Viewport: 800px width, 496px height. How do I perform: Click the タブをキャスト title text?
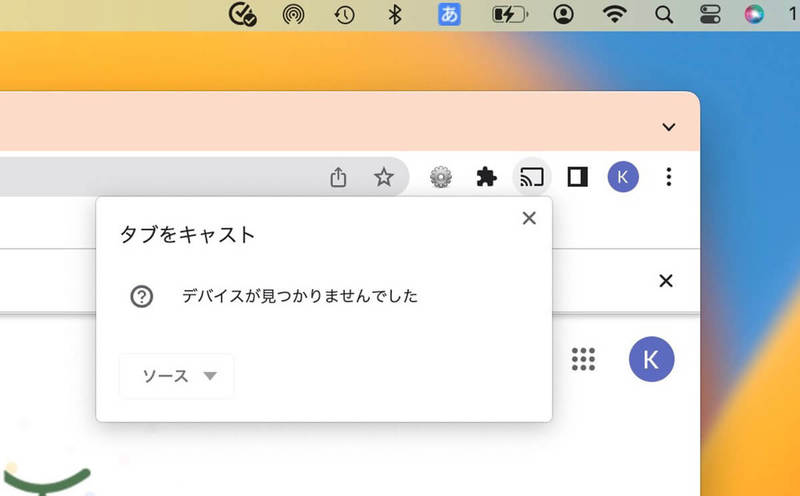point(187,235)
